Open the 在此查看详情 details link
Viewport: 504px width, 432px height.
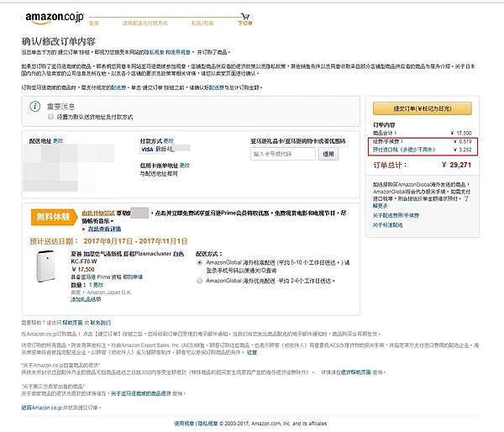(x=104, y=229)
